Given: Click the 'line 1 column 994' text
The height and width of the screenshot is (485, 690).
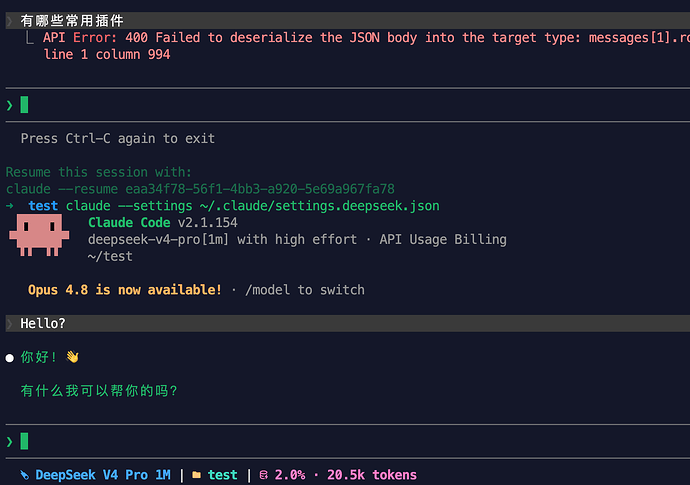Looking at the screenshot, I should tap(107, 55).
